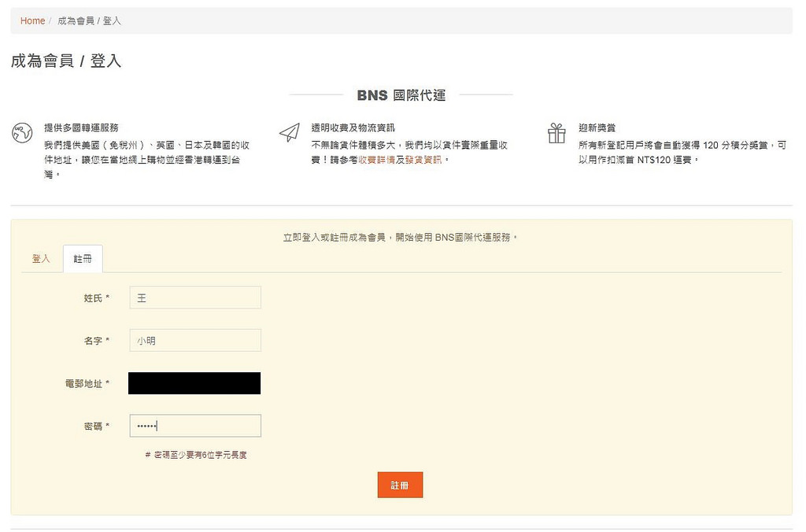Click the 迎新獎賞 heading

pos(597,127)
